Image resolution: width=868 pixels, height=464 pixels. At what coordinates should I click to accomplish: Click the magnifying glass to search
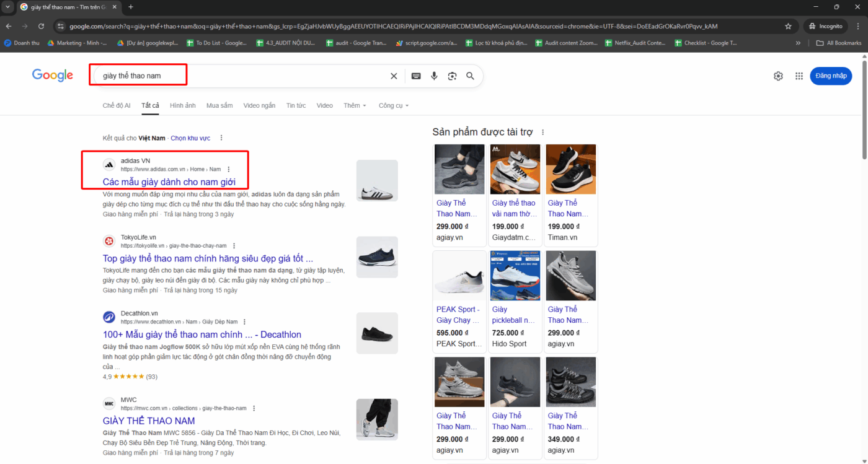[x=470, y=76]
